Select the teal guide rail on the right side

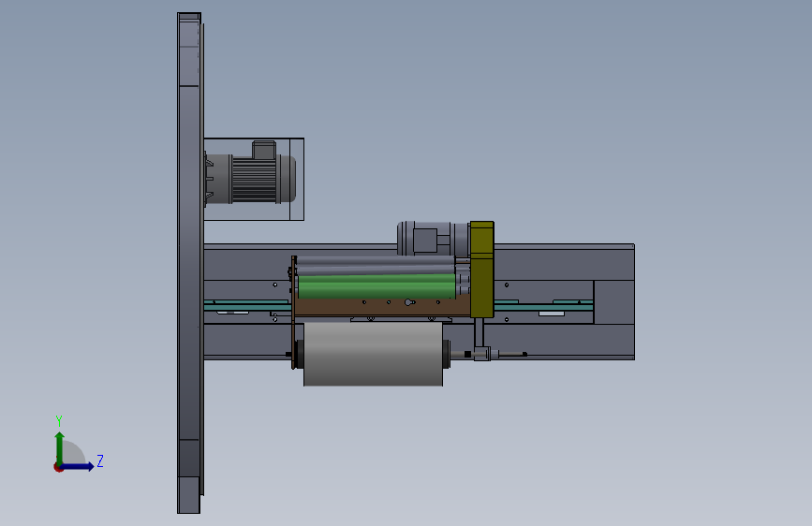(x=543, y=306)
